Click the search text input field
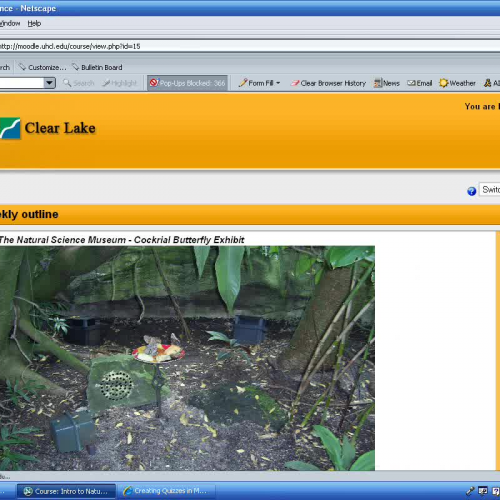The image size is (500, 500). click(22, 83)
